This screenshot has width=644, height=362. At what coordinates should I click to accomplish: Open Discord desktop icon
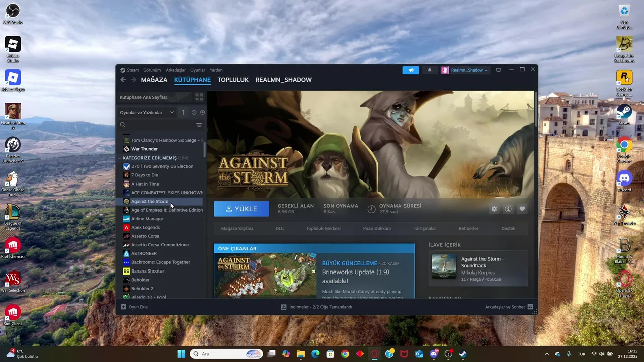[x=624, y=181]
